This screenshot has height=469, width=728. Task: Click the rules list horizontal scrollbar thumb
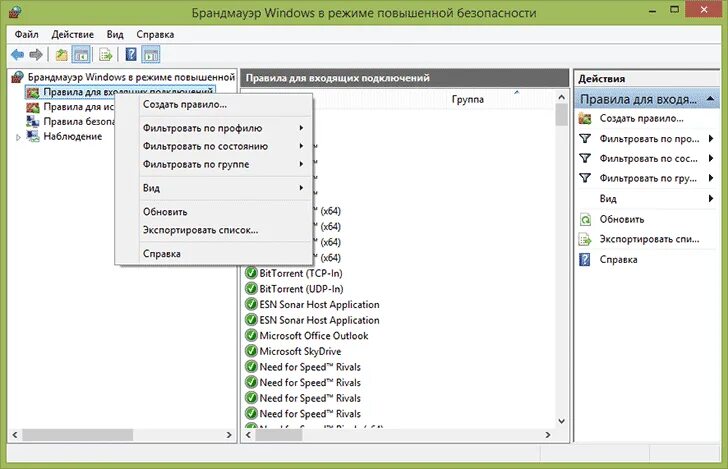click(x=279, y=435)
